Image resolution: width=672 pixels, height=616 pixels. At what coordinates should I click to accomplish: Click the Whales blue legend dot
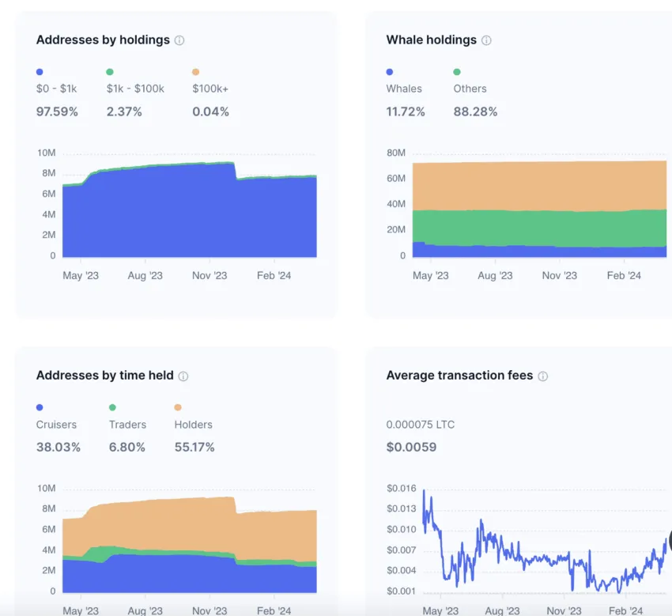[x=390, y=72]
